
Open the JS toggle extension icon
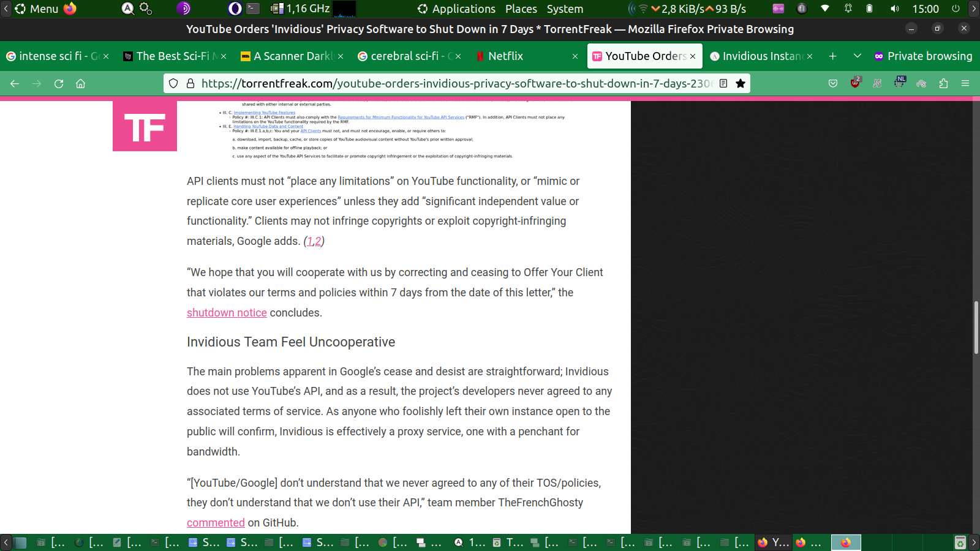point(877,83)
